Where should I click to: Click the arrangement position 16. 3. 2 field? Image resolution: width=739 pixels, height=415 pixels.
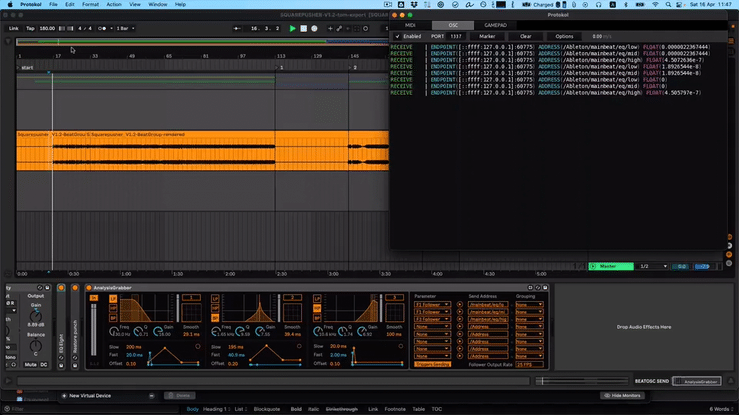(x=264, y=28)
